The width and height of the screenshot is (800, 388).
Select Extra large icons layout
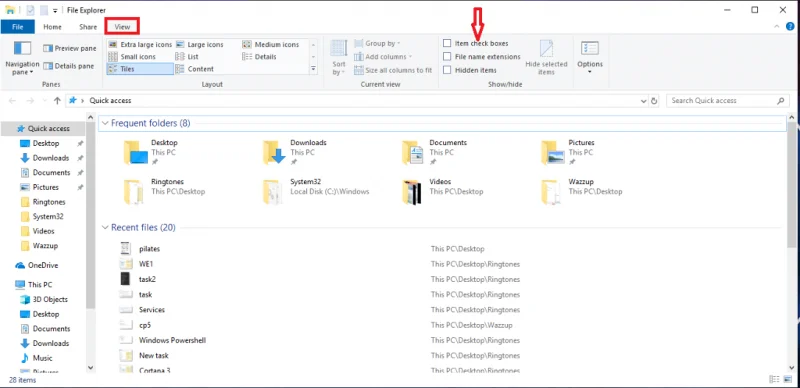click(140, 44)
